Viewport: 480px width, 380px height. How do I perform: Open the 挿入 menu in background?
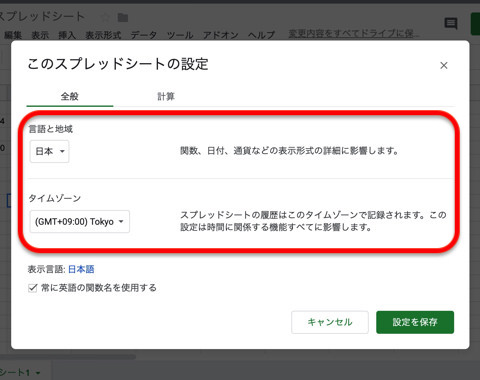pos(67,35)
